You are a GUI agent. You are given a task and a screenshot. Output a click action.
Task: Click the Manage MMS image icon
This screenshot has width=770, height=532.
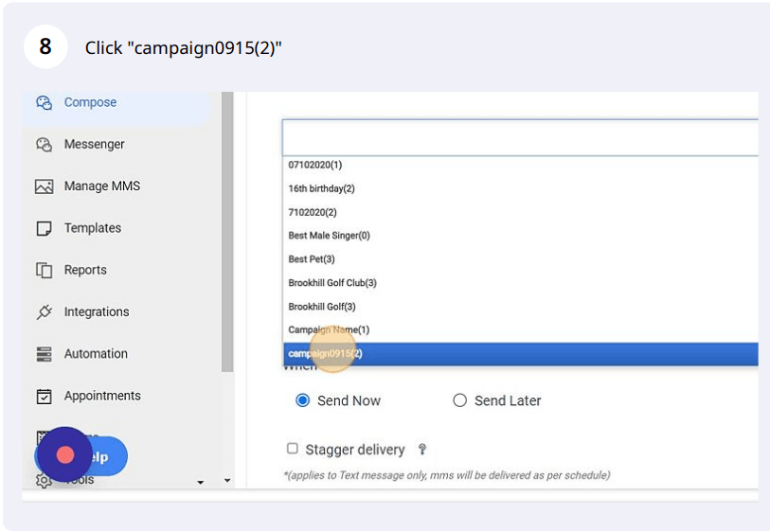point(44,186)
